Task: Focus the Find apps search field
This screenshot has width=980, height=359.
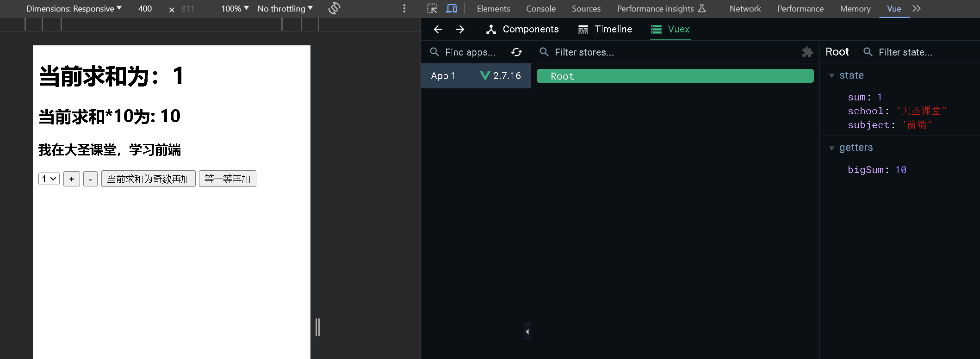Action: 470,52
